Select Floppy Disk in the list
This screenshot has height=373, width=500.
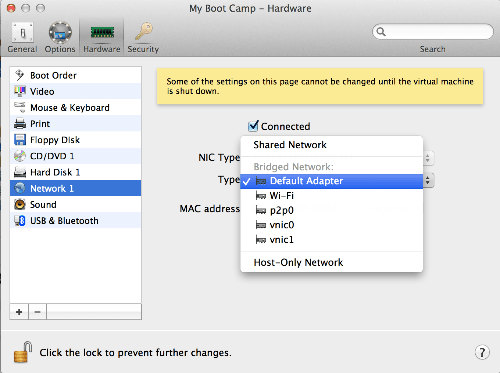click(76, 140)
